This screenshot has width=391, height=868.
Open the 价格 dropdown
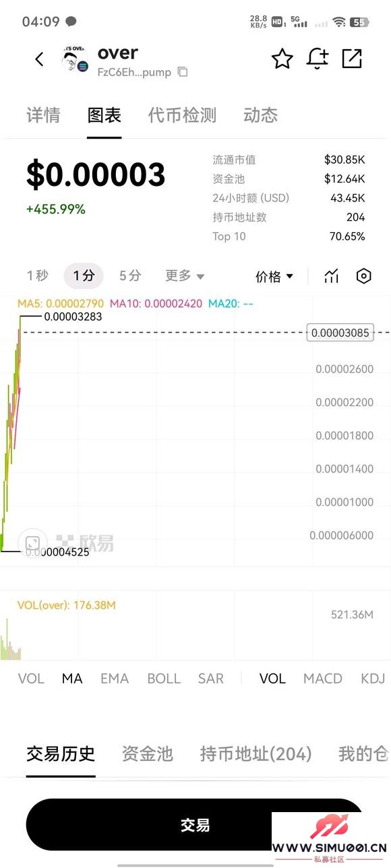tap(274, 276)
